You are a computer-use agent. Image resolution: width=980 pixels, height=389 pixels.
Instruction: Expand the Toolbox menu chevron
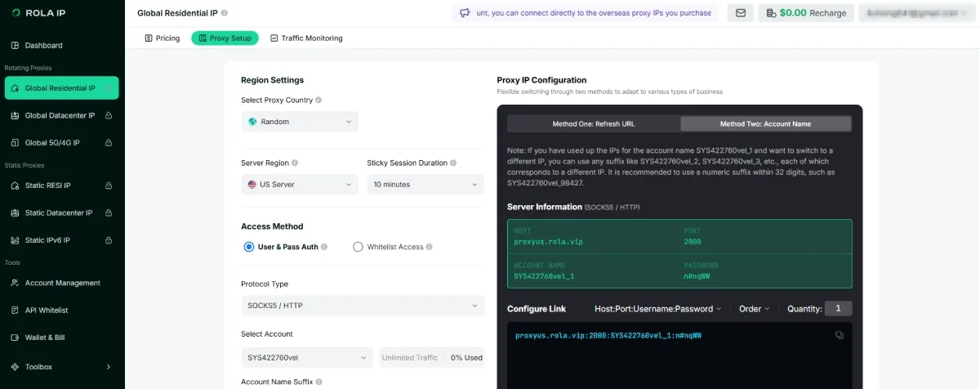click(109, 367)
